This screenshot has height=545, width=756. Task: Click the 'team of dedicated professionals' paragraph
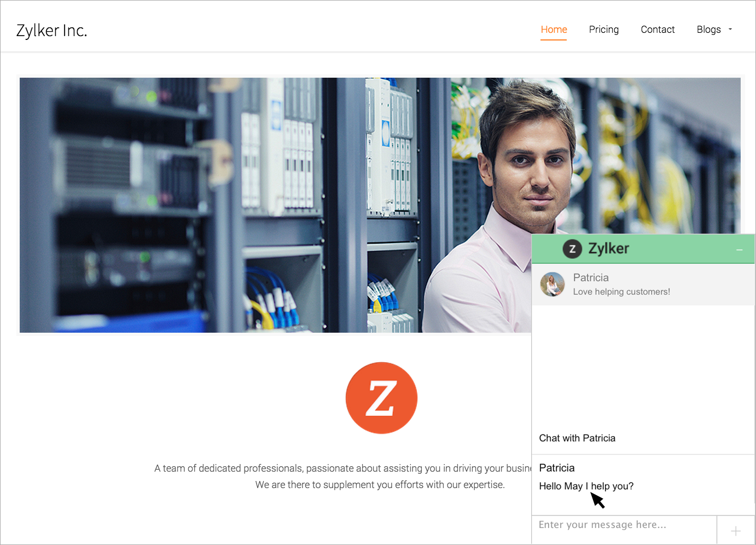[x=342, y=476]
